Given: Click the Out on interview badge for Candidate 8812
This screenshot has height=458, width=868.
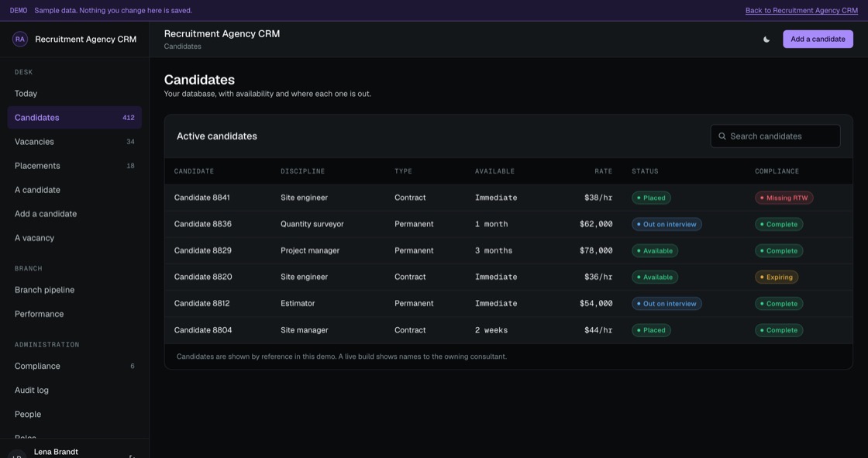Looking at the screenshot, I should tap(666, 304).
